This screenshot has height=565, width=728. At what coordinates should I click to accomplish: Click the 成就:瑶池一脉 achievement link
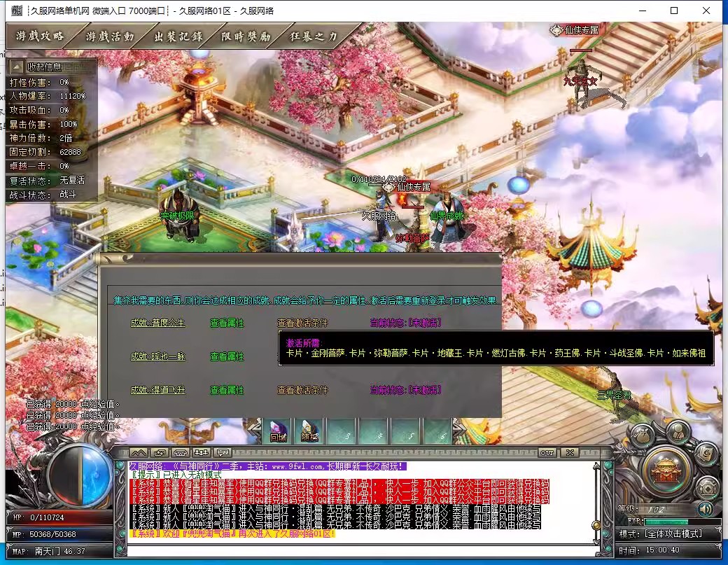point(158,356)
